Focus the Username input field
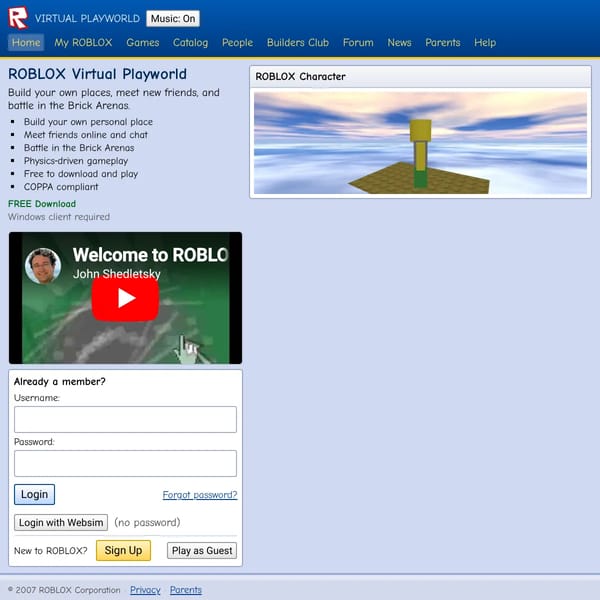600x600 pixels. point(126,419)
